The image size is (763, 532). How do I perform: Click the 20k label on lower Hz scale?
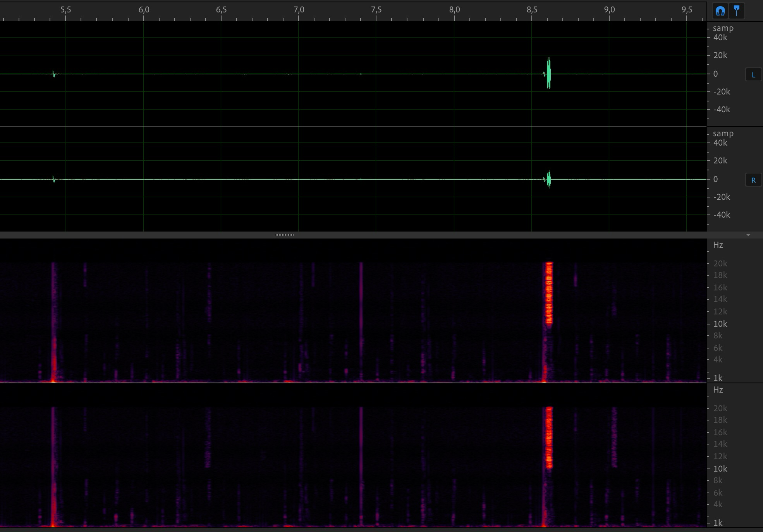pos(720,408)
